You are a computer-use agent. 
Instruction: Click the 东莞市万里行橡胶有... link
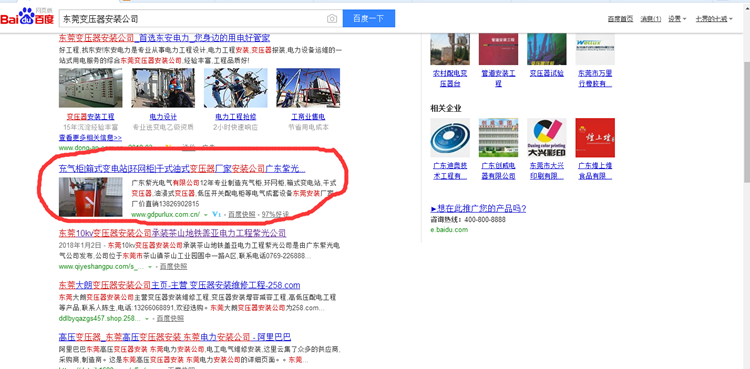[x=595, y=78]
